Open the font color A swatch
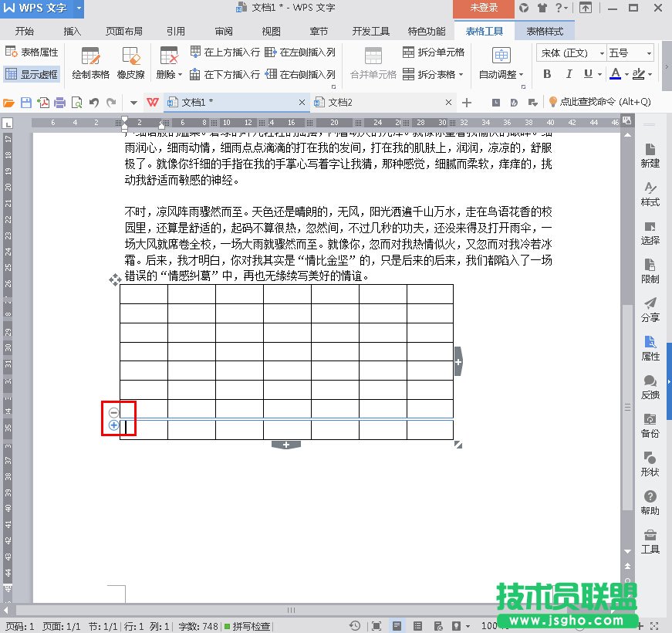The height and width of the screenshot is (633, 672). tap(615, 74)
